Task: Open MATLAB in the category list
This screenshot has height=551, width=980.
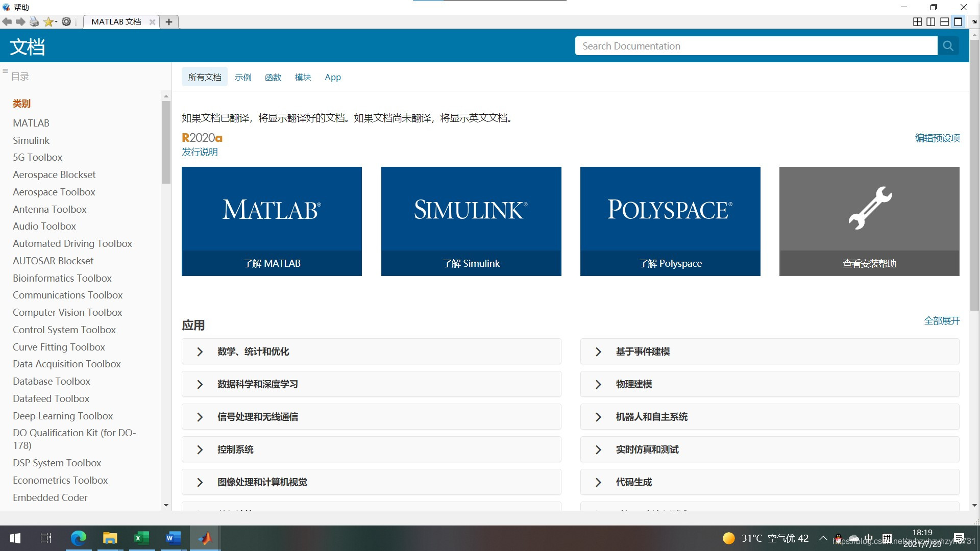Action: click(x=31, y=123)
